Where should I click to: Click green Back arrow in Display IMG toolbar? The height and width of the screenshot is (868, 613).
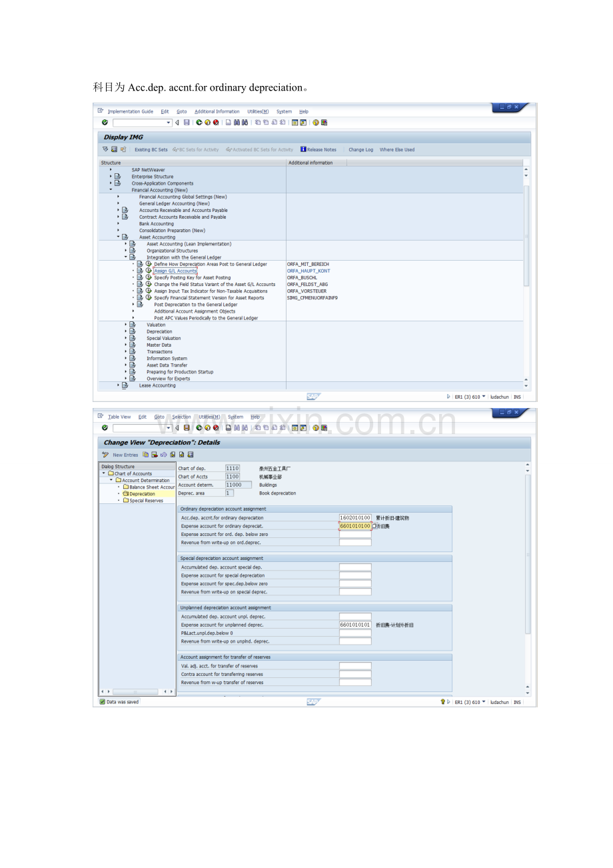(x=199, y=123)
